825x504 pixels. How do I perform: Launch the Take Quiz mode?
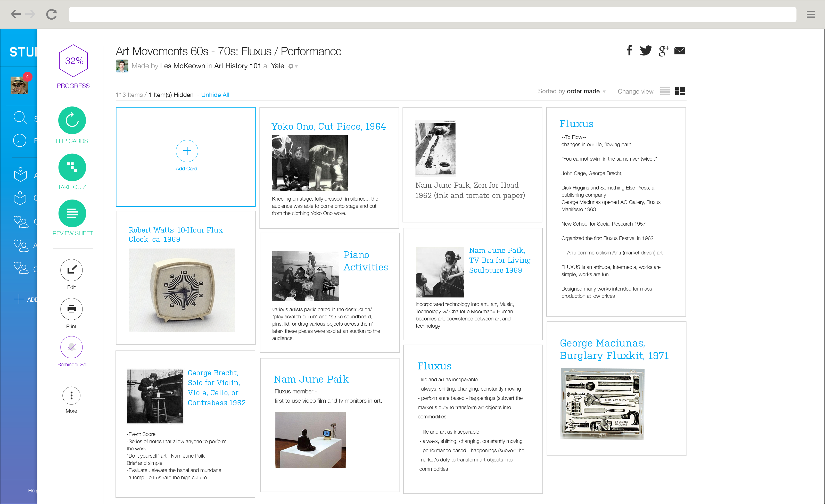(72, 167)
